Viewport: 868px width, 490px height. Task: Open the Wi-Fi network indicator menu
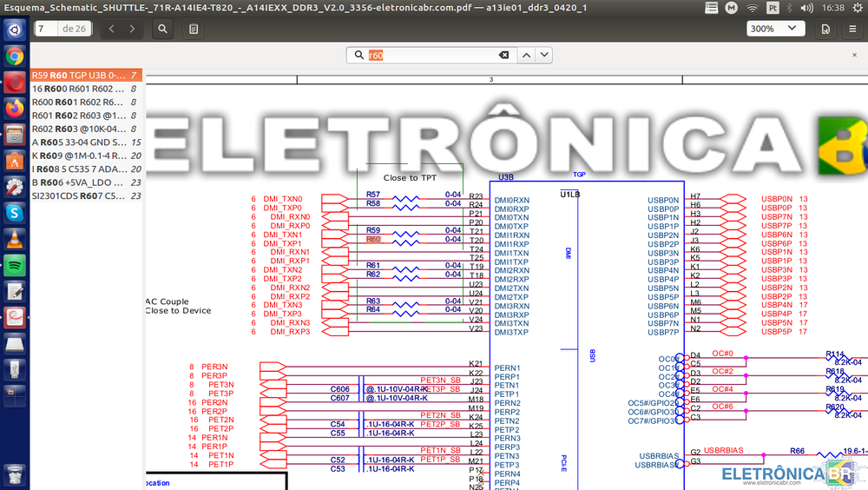(752, 7)
